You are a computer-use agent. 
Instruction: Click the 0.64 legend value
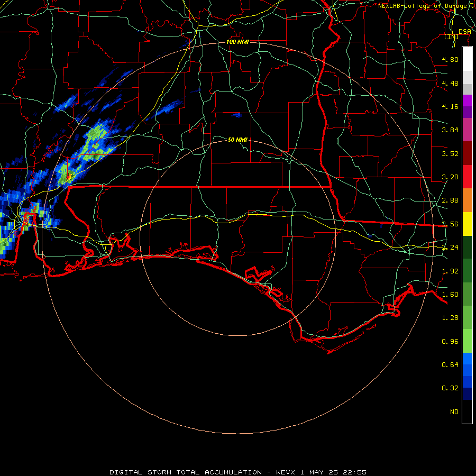coord(450,364)
